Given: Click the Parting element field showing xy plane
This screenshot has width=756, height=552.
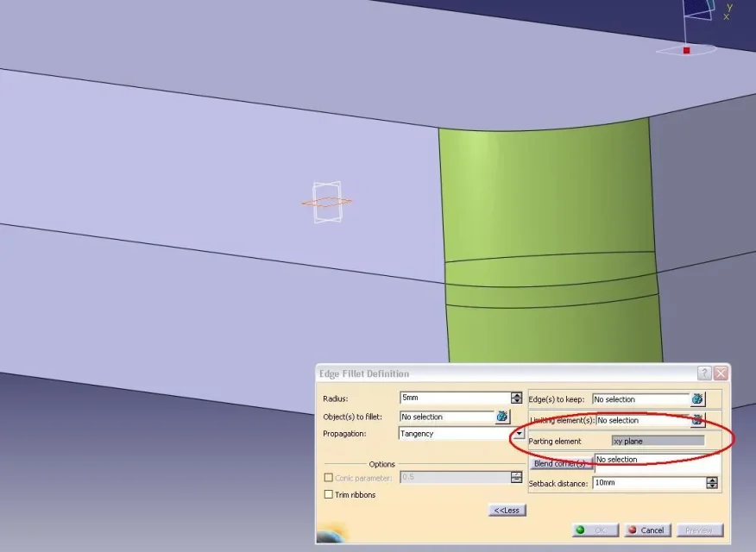Looking at the screenshot, I should tap(658, 441).
